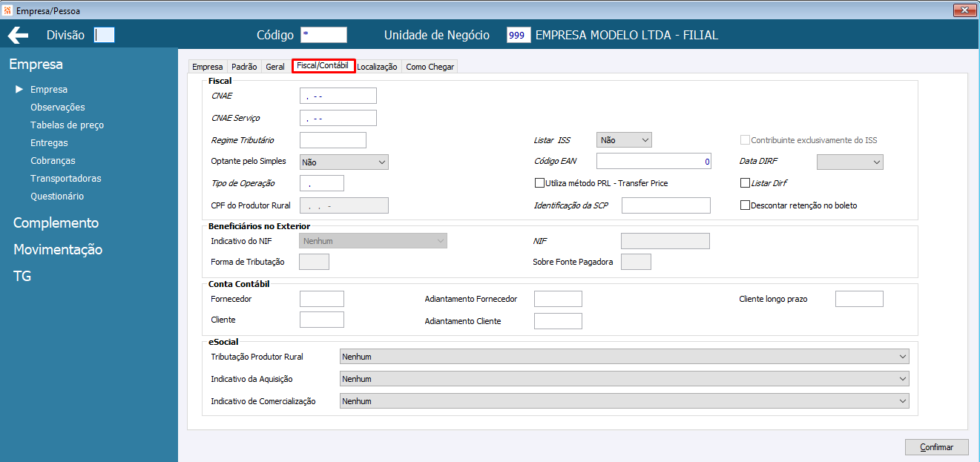This screenshot has width=980, height=462.
Task: Switch to the Padrão tab
Action: click(244, 67)
